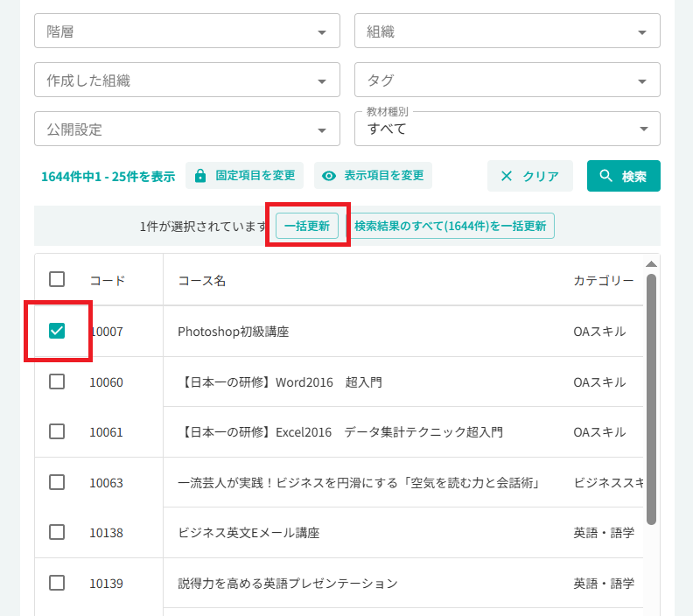Open the 作成した組織 dropdown field

pos(187,80)
